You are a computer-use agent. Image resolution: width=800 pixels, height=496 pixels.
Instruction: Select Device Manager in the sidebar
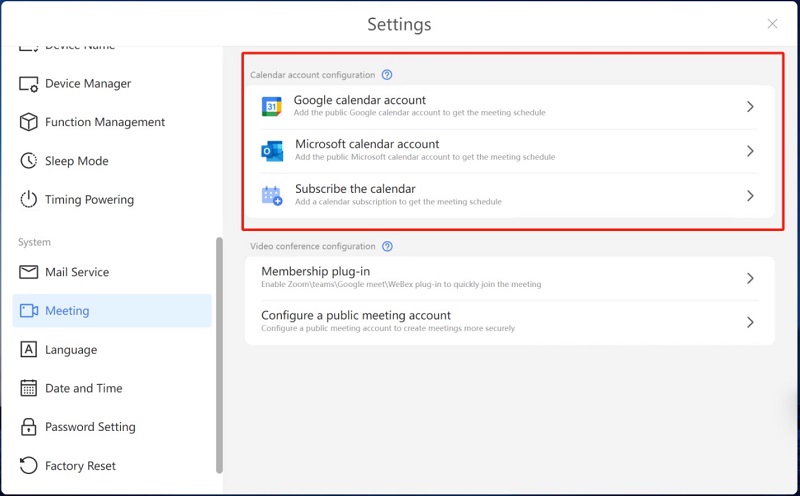[x=88, y=84]
